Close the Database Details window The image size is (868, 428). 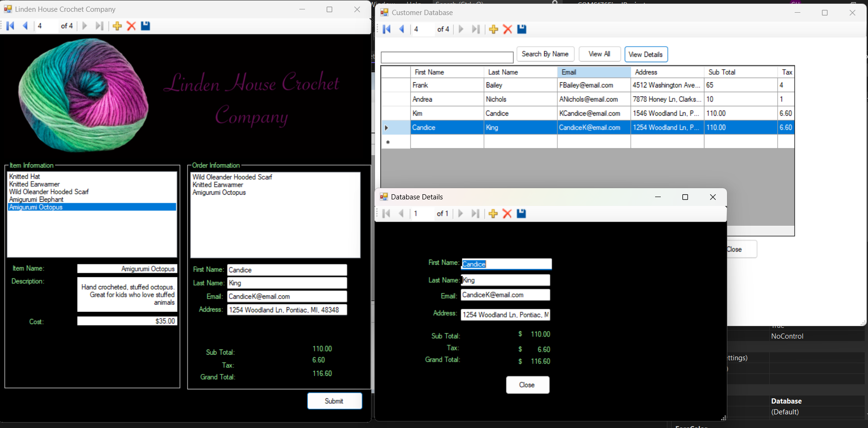tap(527, 385)
